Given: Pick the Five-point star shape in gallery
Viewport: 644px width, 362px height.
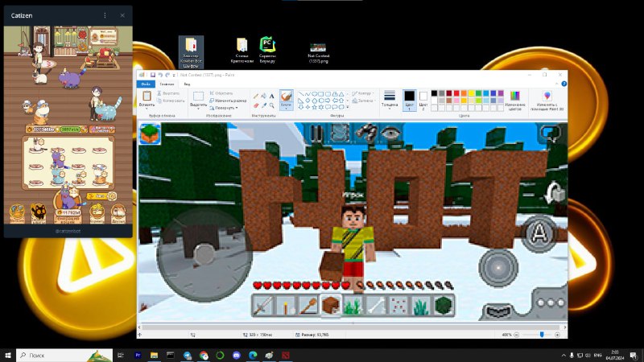Looking at the screenshot, I should pos(314,107).
